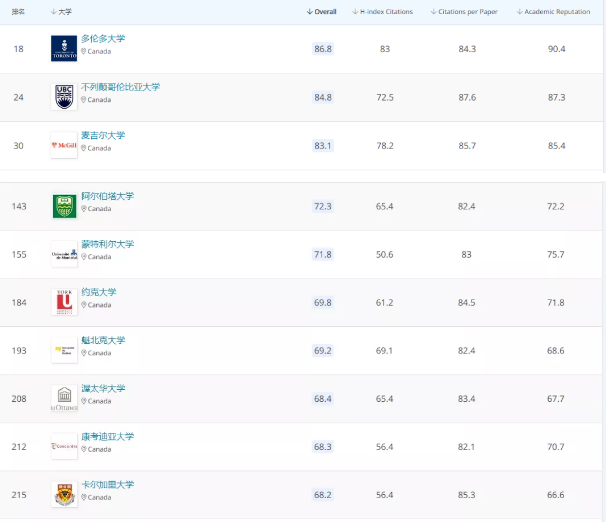607x525 pixels.
Task: Click the Université de Montréal logo
Action: (64, 254)
